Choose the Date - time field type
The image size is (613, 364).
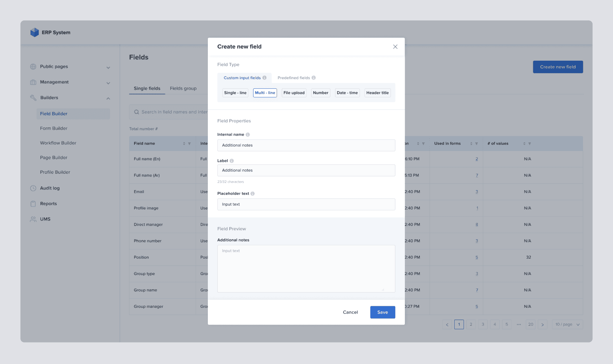[x=347, y=93]
